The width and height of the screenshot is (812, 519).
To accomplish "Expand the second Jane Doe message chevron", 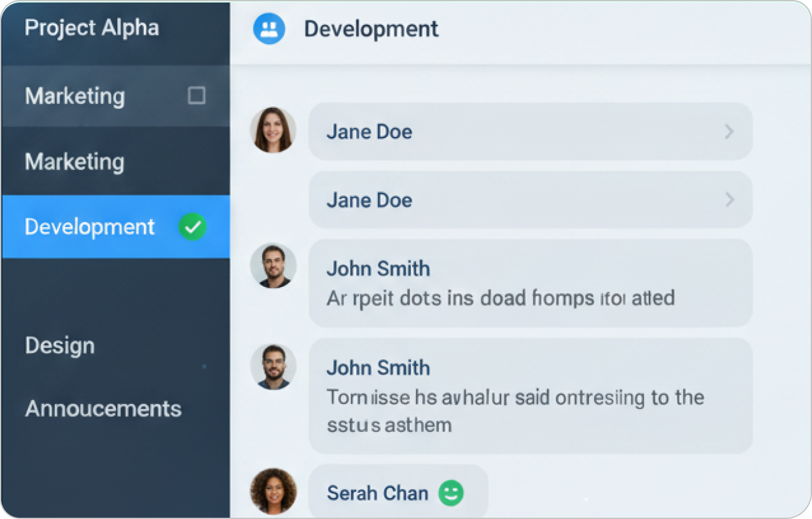I will (729, 200).
